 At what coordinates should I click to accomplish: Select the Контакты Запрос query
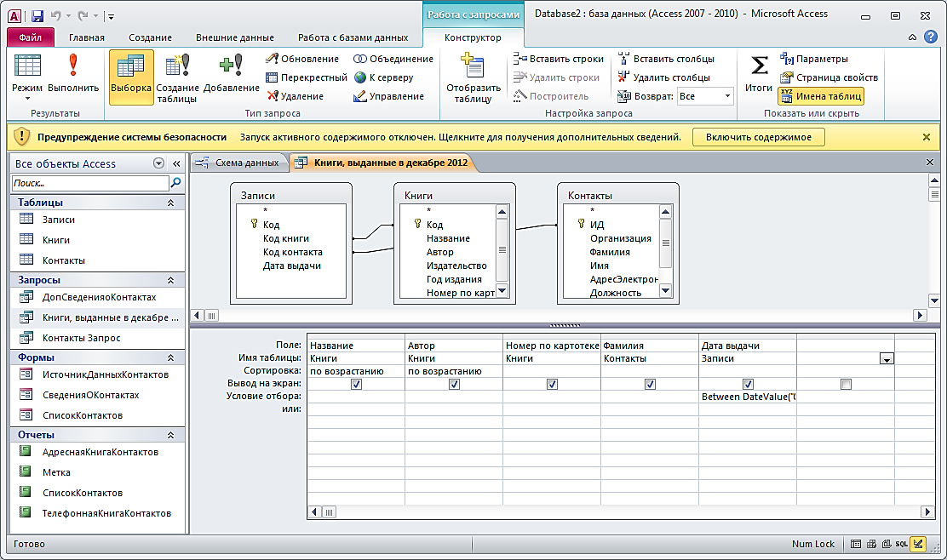98,338
